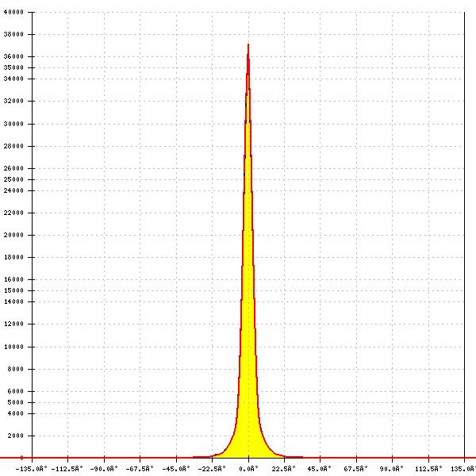Select the 36000 y-axis value
476x476 pixels.
coord(13,56)
